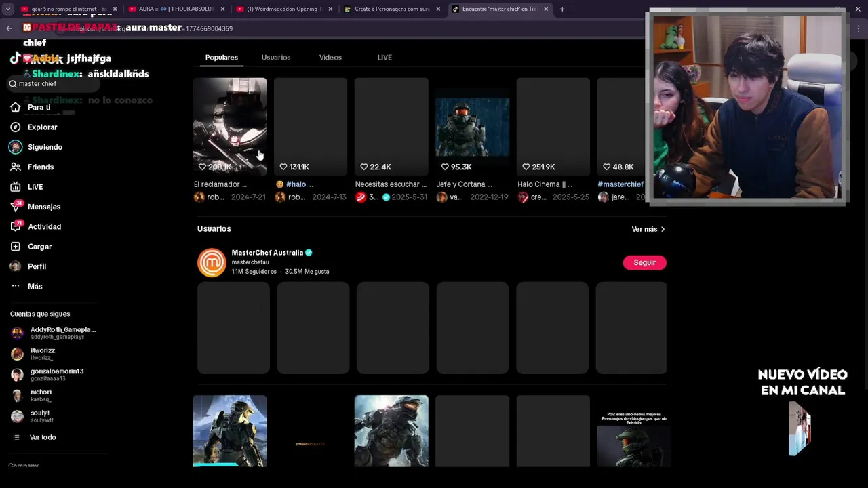
Task: Open the Más three-dots menu
Action: tap(26, 286)
